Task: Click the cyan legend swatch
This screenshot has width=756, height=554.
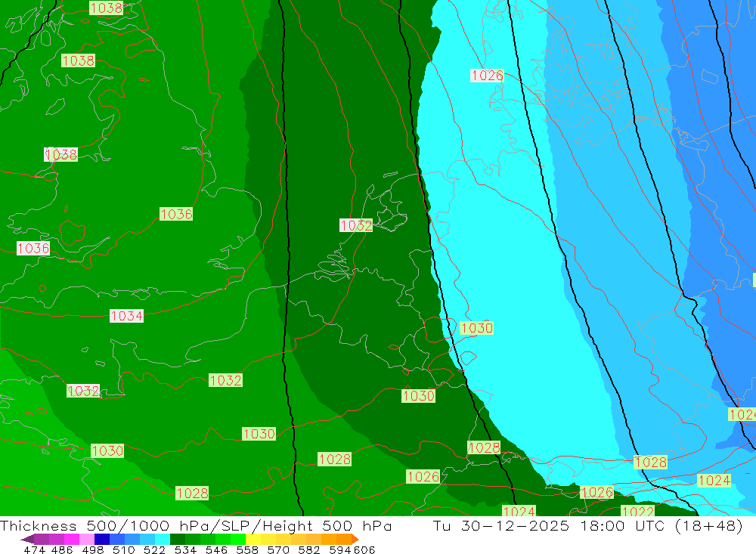Action: pyautogui.click(x=163, y=539)
